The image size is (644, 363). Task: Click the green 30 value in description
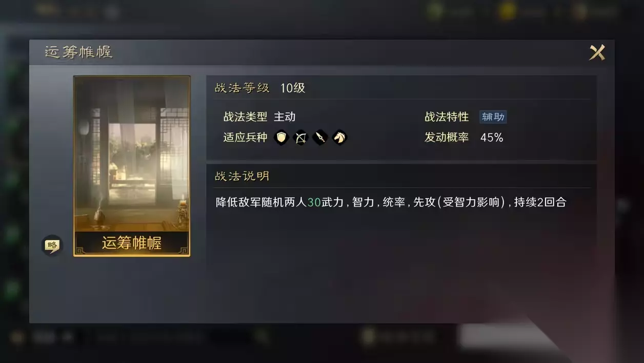pos(314,202)
